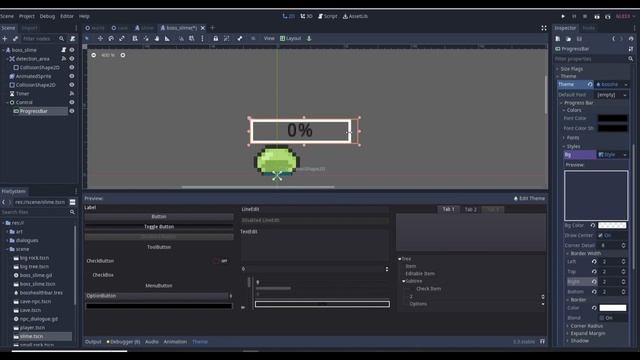The image size is (640, 360).
Task: Create new resource in Inspector
Action: tap(558, 39)
